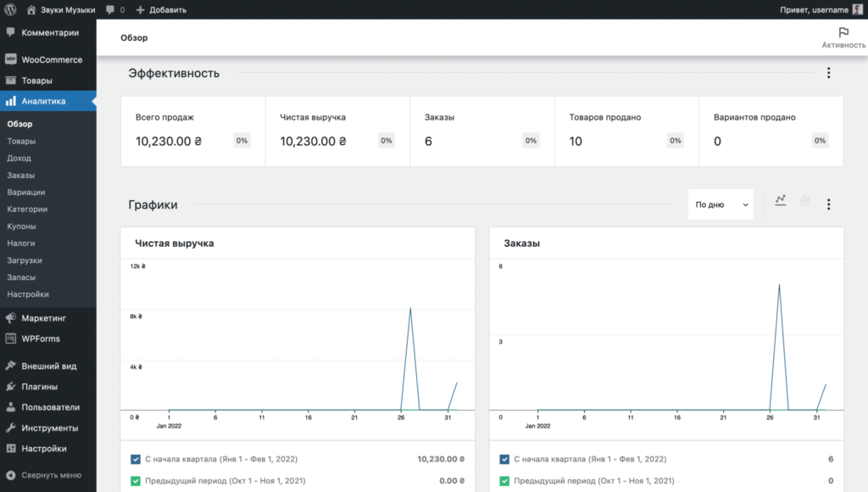868x492 pixels.
Task: Collapse menu via Свернуть меню arrow
Action: [10, 475]
